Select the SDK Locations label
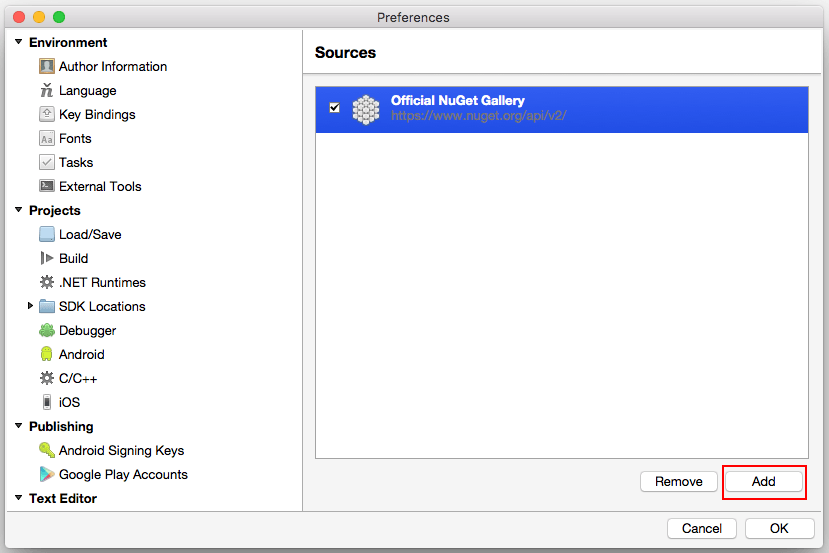This screenshot has width=829, height=553. pyautogui.click(x=102, y=307)
